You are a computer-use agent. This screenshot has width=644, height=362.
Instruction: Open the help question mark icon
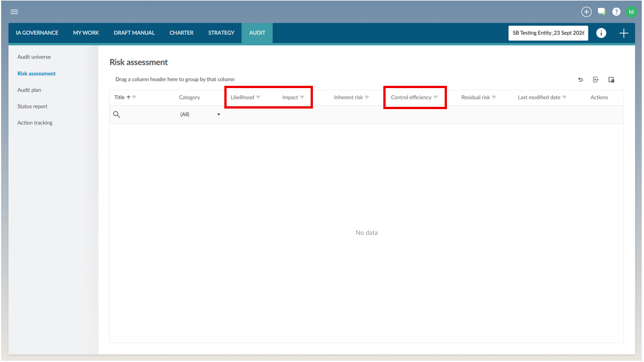pos(616,12)
